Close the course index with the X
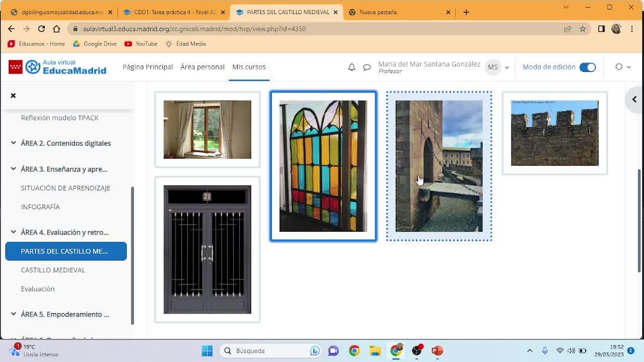This screenshot has height=362, width=644. 13,96
